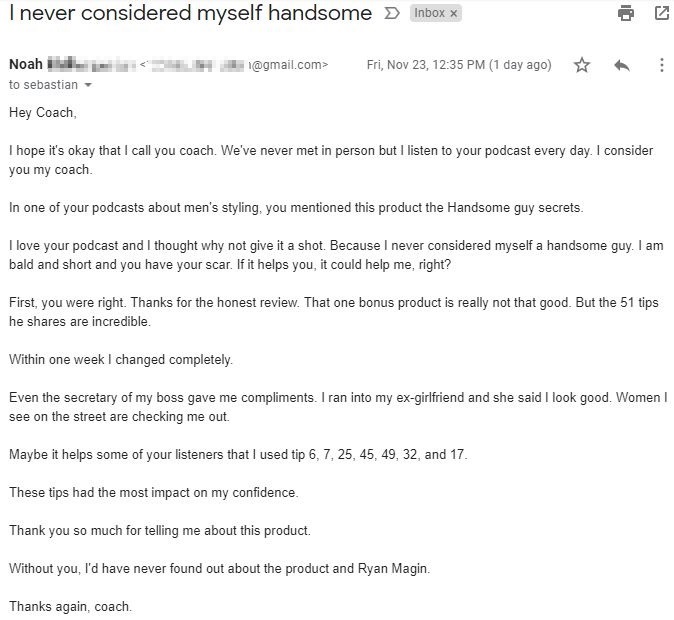Remove the Inbox label with the x
This screenshot has width=674, height=620.
453,13
